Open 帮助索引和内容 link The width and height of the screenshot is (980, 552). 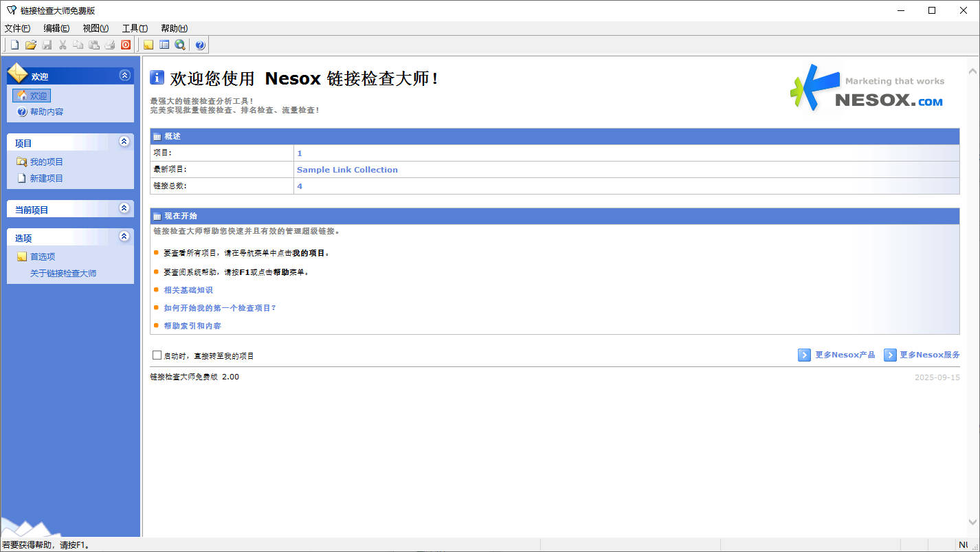192,326
